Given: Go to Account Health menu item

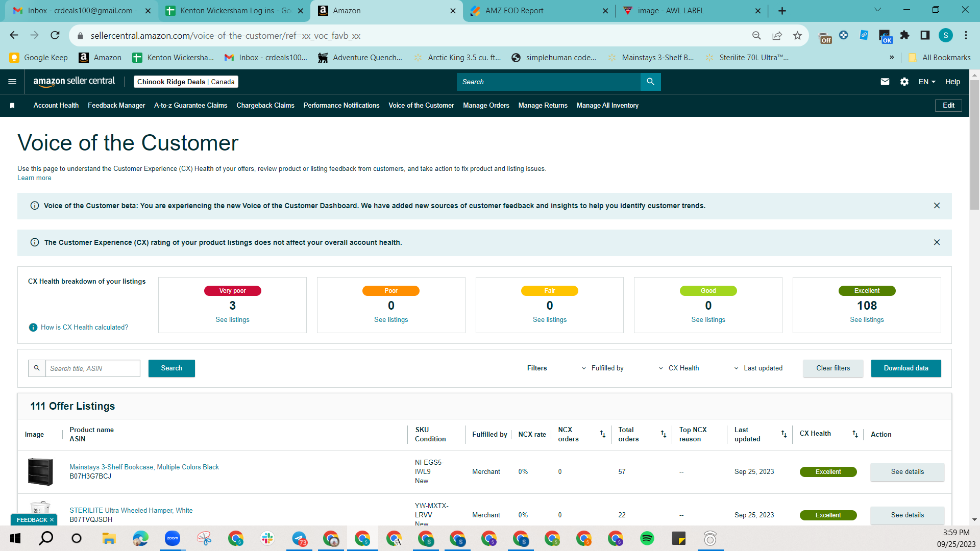Looking at the screenshot, I should pyautogui.click(x=56, y=106).
